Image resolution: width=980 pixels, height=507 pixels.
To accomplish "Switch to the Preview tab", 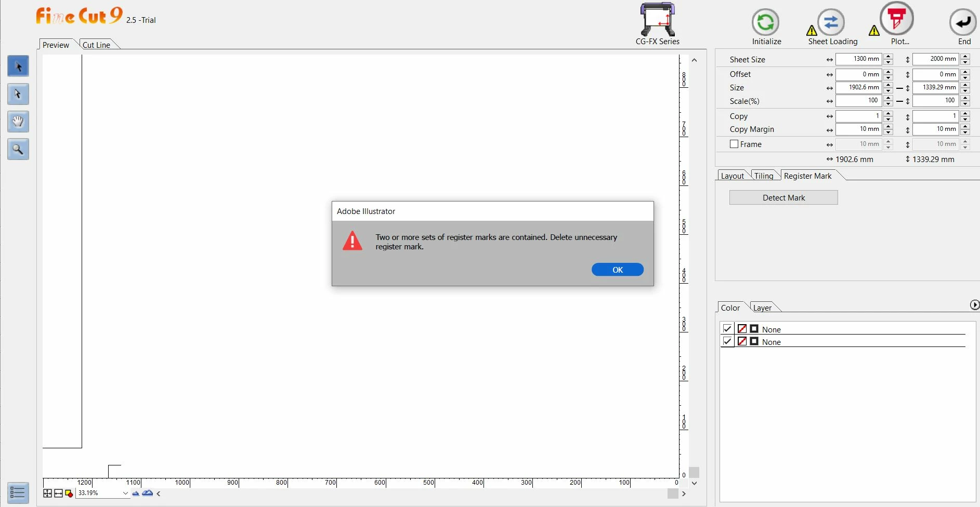I will [x=56, y=45].
